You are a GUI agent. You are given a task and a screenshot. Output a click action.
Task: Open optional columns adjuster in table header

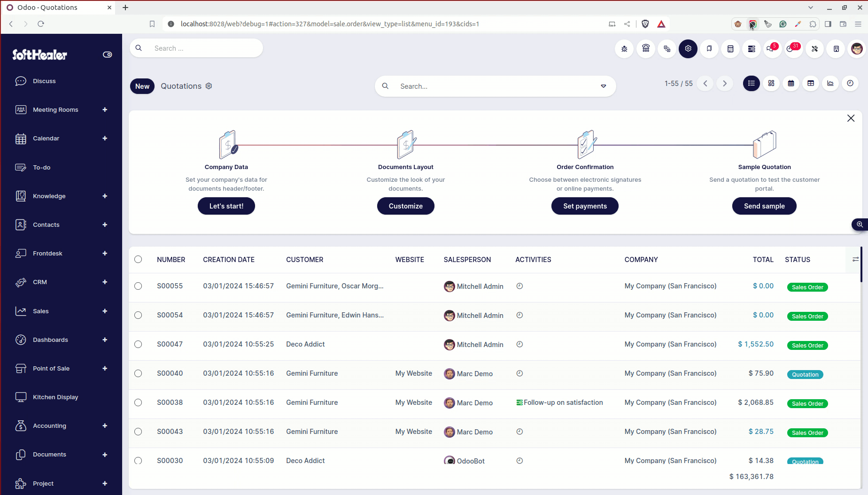coord(856,259)
